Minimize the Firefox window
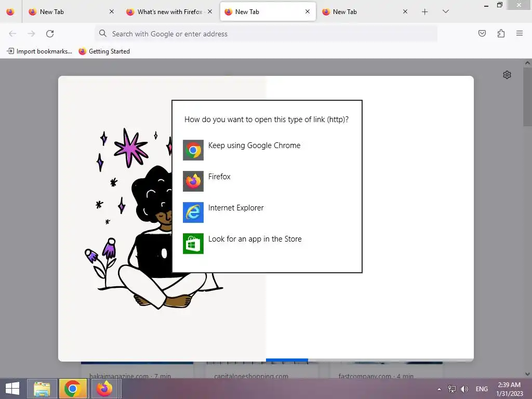 [x=486, y=5]
